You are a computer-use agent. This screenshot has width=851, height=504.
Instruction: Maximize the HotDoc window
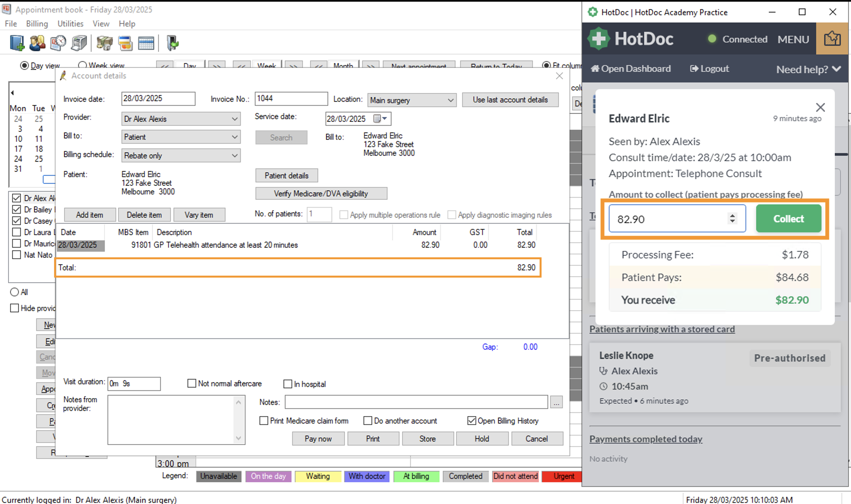click(x=802, y=12)
